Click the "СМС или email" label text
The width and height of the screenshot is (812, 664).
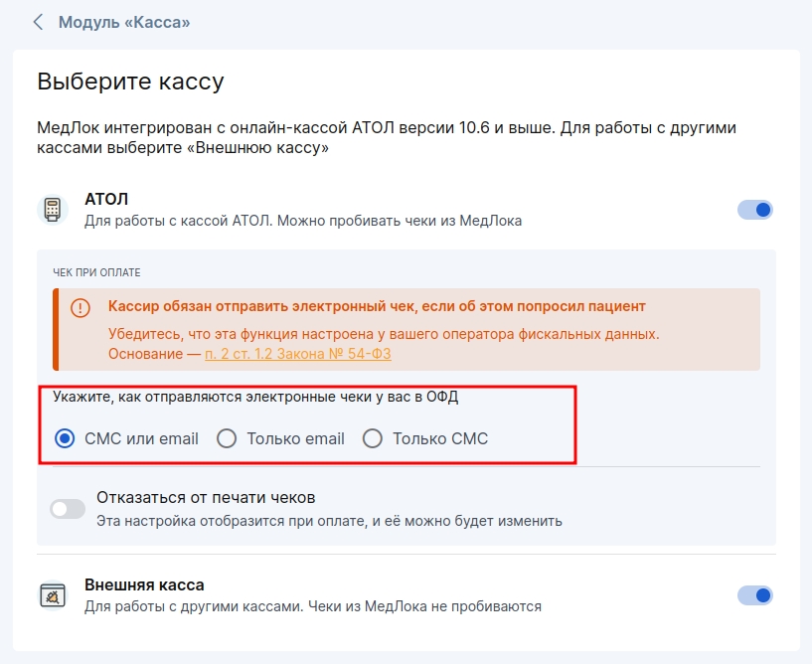tap(141, 438)
